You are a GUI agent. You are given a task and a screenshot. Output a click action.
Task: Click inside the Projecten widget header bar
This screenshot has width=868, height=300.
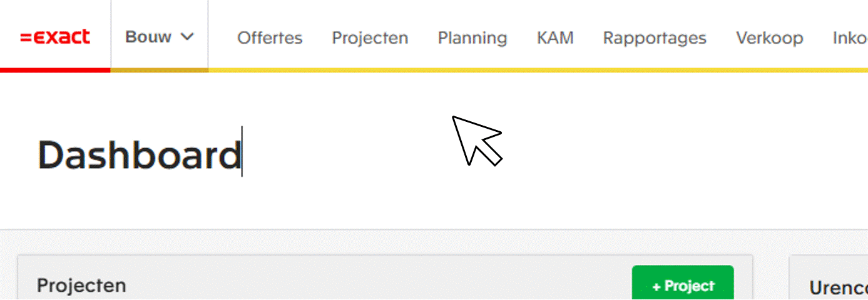point(385,278)
